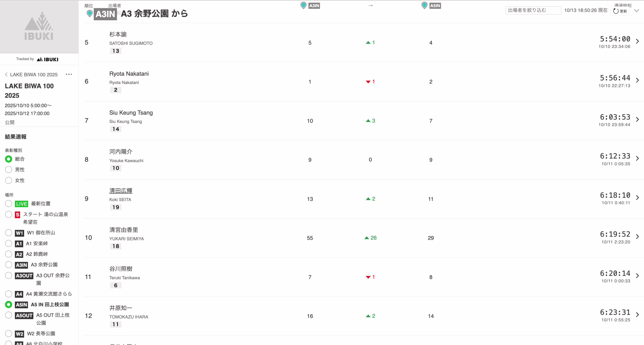Click the W1 御在所山 checkpoint badge

(19, 233)
